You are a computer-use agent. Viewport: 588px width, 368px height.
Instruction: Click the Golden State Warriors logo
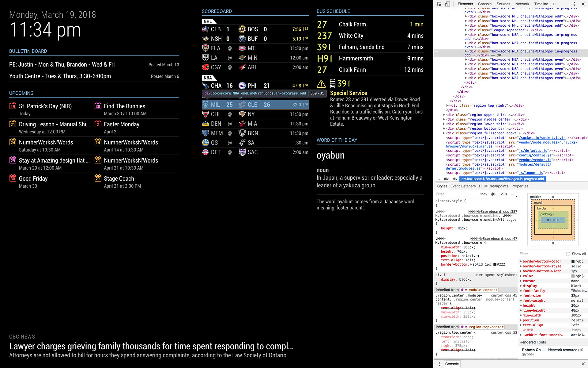205,143
